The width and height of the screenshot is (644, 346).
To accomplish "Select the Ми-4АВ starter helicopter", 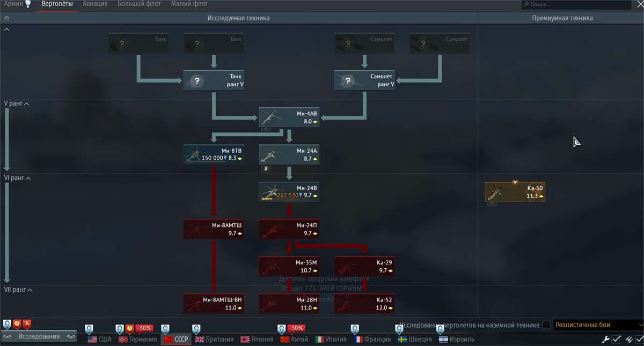I will [289, 117].
